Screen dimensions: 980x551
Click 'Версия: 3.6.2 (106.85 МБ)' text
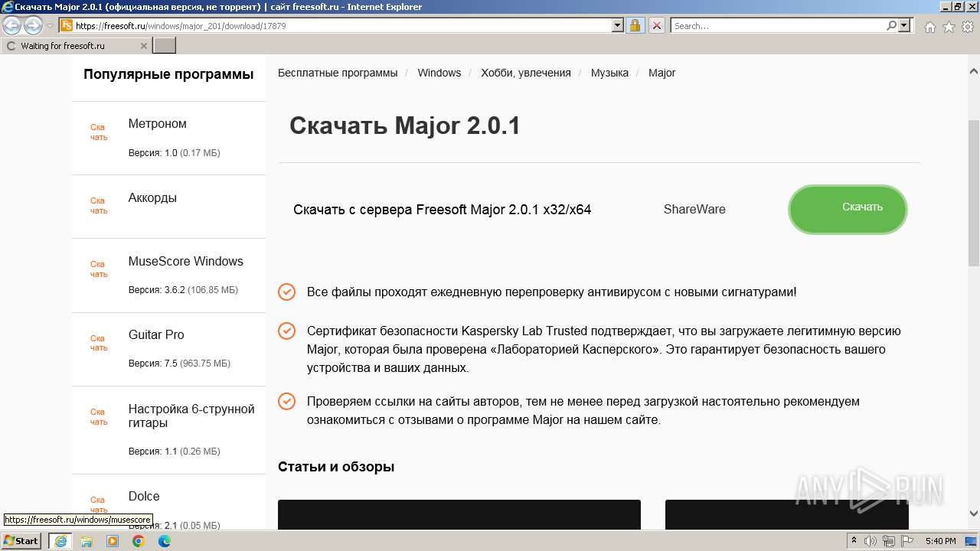point(183,290)
